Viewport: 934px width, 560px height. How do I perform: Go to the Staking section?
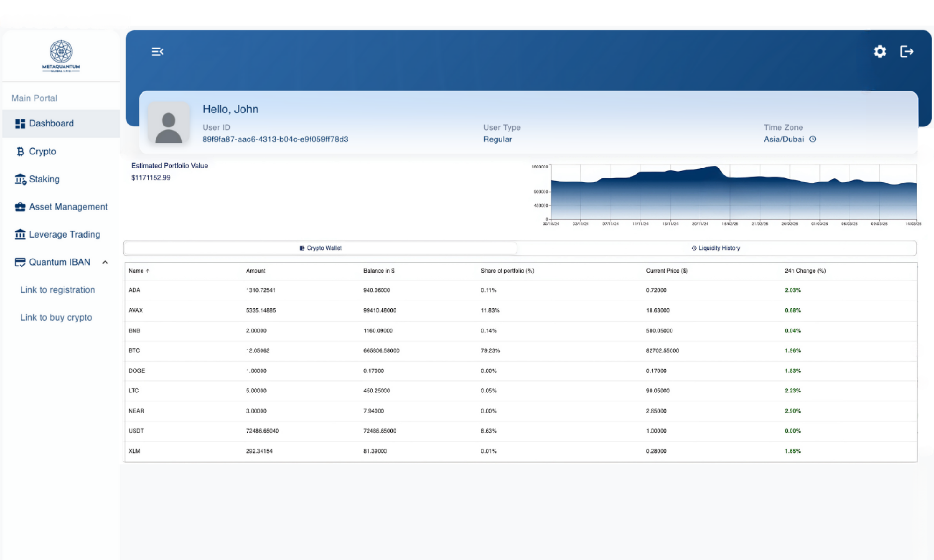point(44,179)
